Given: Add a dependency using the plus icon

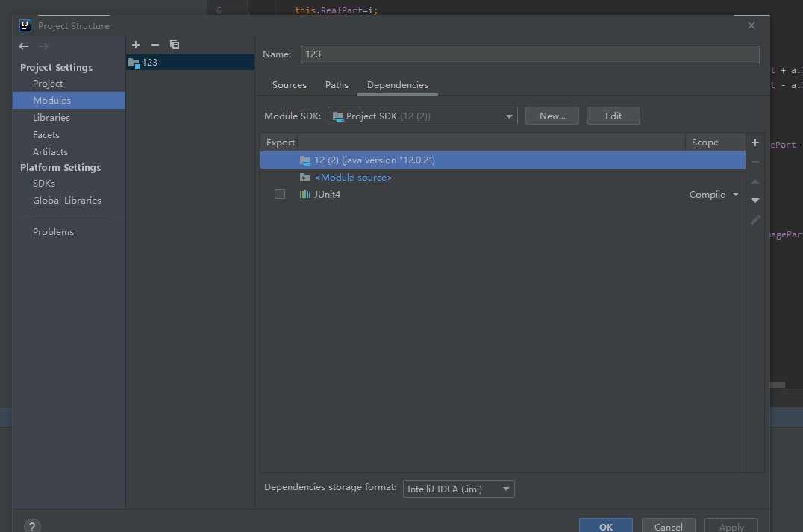Looking at the screenshot, I should (x=754, y=143).
